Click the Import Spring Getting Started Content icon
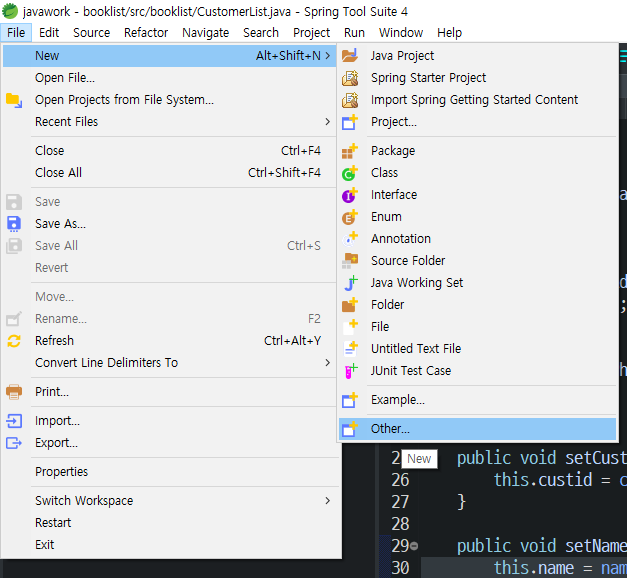This screenshot has width=627, height=578. click(x=350, y=100)
